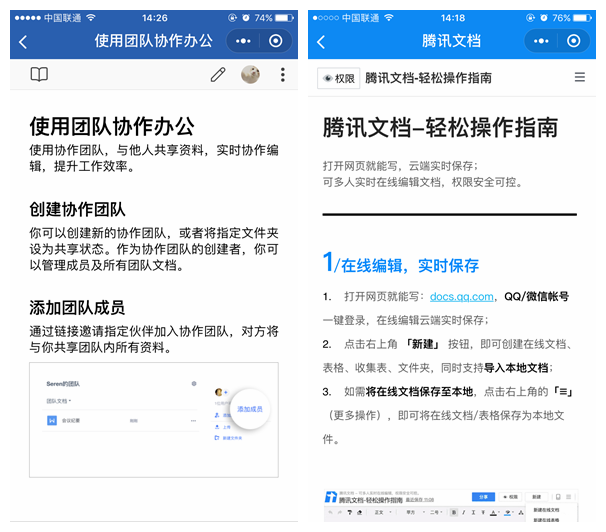Image resolution: width=606 pixels, height=532 pixels.
Task: Close mini-program via left screen circle button
Action: point(275,41)
